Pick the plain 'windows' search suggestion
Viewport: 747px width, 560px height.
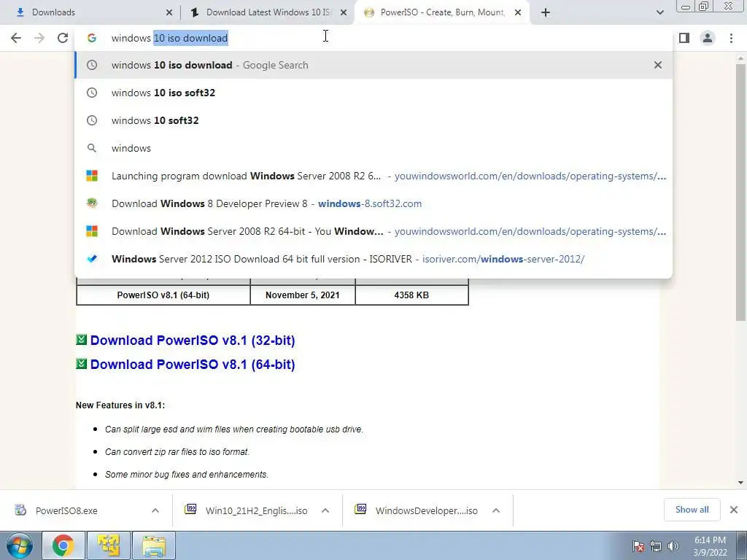[x=373, y=148]
